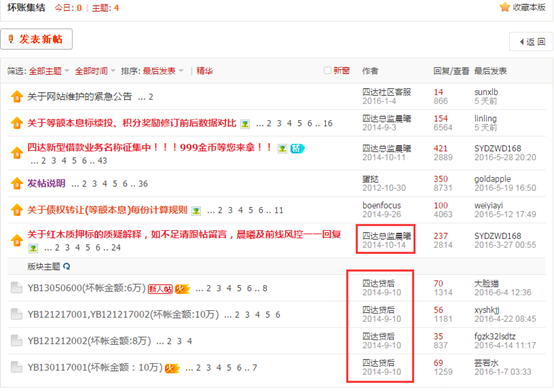Go to page 2 of 关于网站维护的紧急公告
Image resolution: width=554 pixels, height=391 pixels.
click(x=151, y=97)
